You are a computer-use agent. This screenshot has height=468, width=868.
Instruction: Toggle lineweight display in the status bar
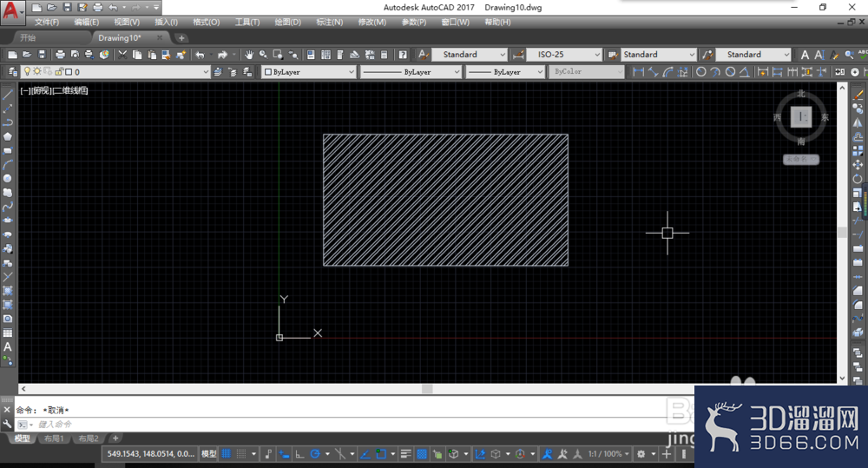tap(405, 454)
